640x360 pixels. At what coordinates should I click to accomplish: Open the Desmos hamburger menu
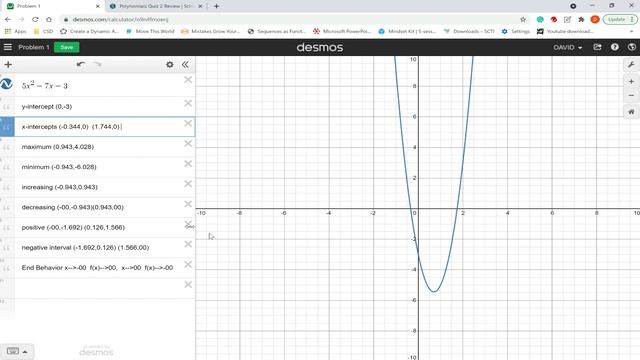pos(8,47)
